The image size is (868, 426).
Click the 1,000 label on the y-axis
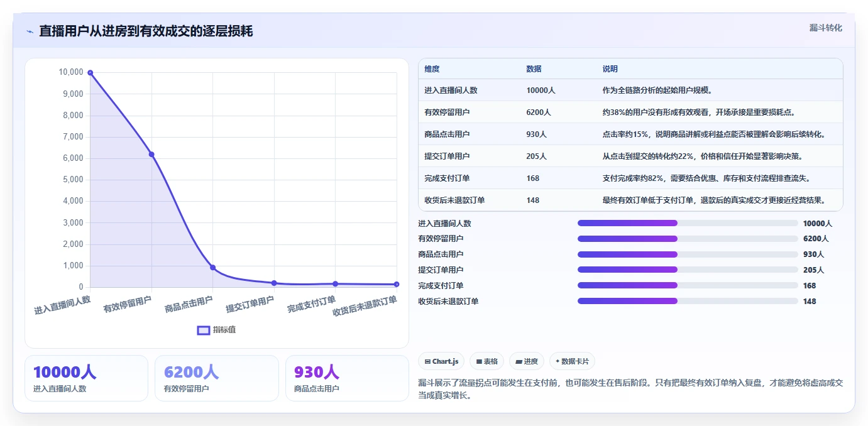click(x=73, y=266)
